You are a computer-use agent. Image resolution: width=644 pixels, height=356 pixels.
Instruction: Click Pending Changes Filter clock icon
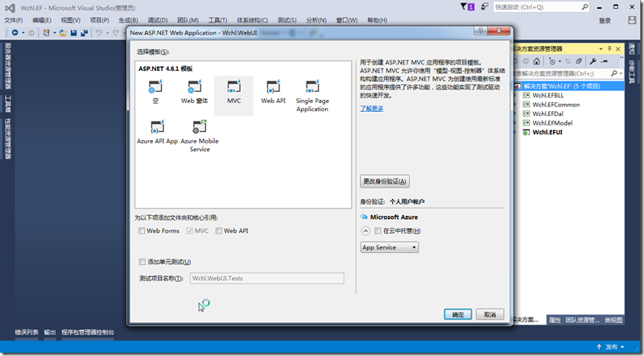coord(551,61)
